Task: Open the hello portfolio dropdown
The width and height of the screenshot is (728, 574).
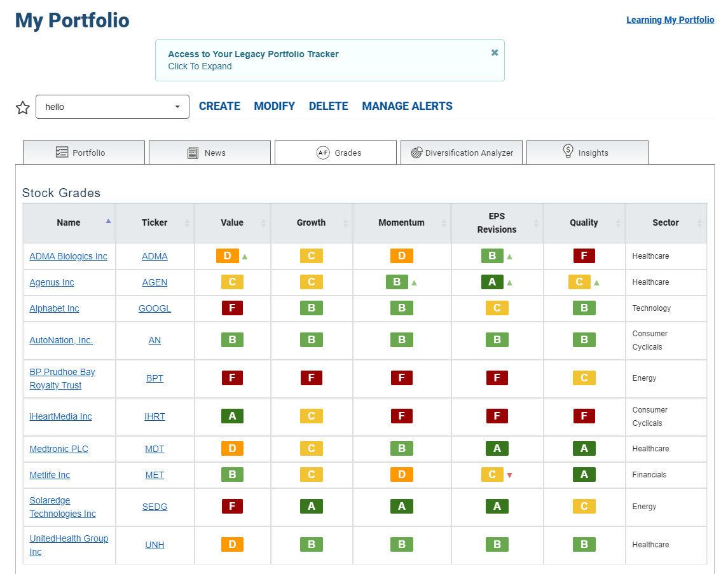Action: coord(113,107)
